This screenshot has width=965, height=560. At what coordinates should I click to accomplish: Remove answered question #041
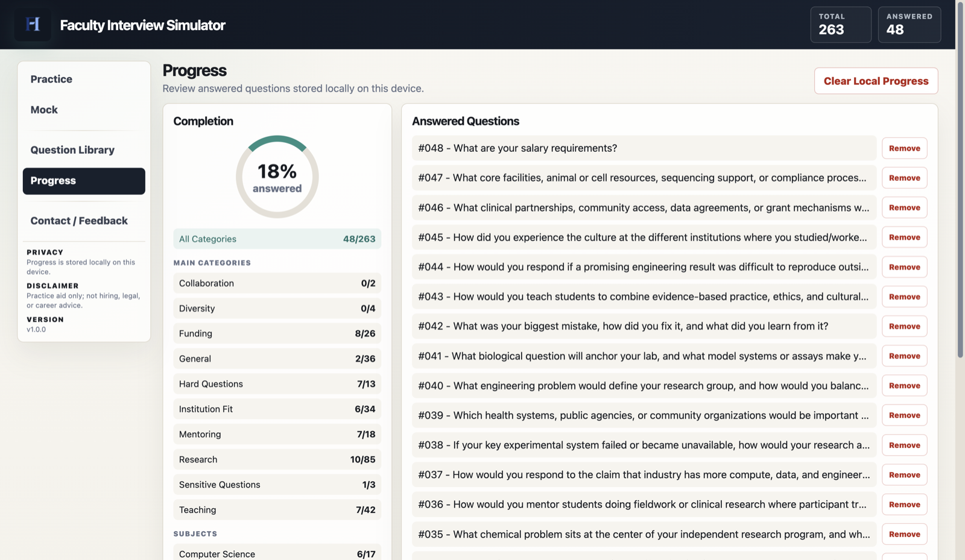point(904,356)
